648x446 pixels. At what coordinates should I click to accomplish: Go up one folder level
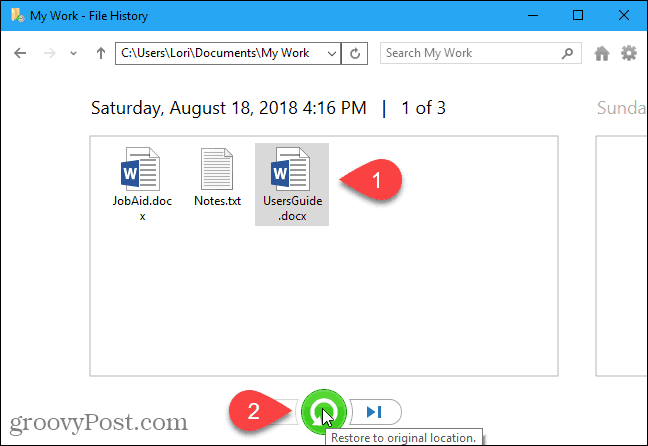pyautogui.click(x=101, y=53)
